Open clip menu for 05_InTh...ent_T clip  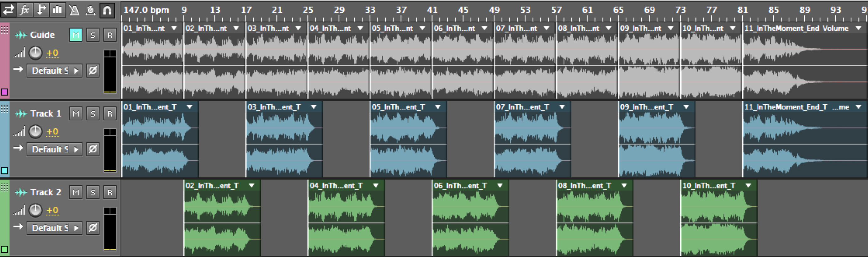click(x=438, y=107)
